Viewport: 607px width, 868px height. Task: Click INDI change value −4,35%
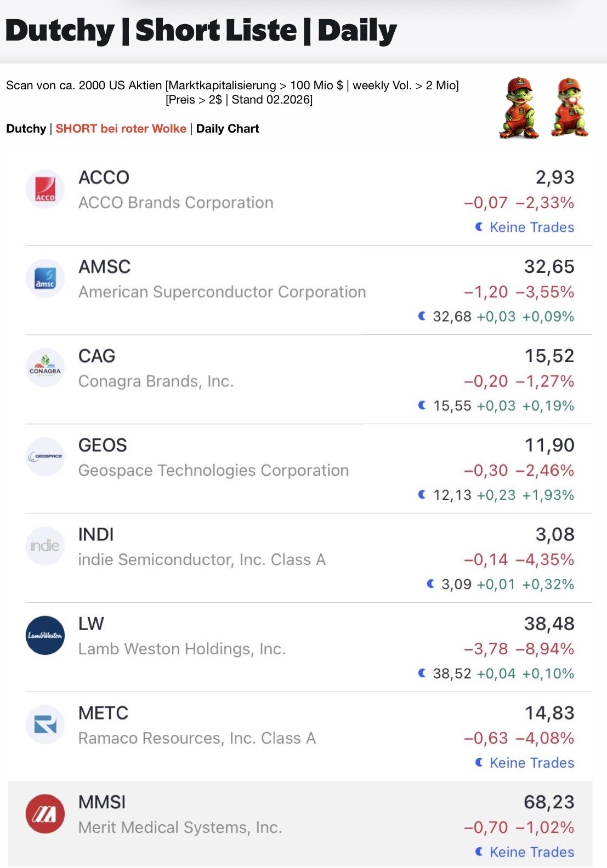click(544, 559)
